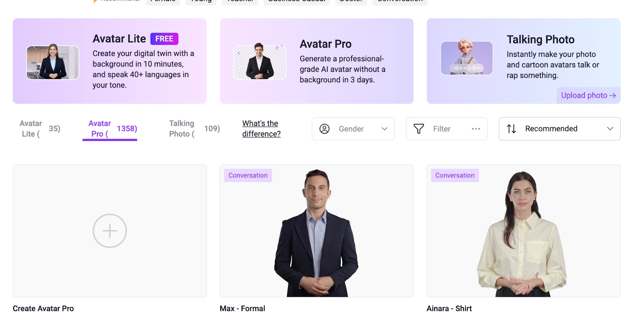Click the Talking Photo cartoon preview image

(467, 58)
